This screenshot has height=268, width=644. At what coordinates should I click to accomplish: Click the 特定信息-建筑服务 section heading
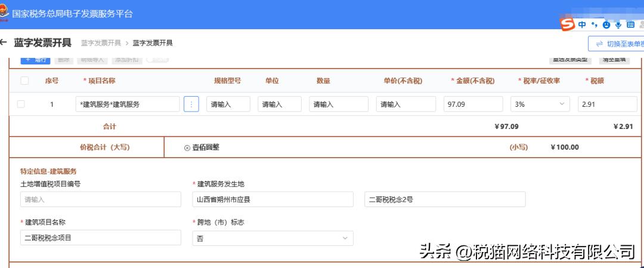pos(48,171)
